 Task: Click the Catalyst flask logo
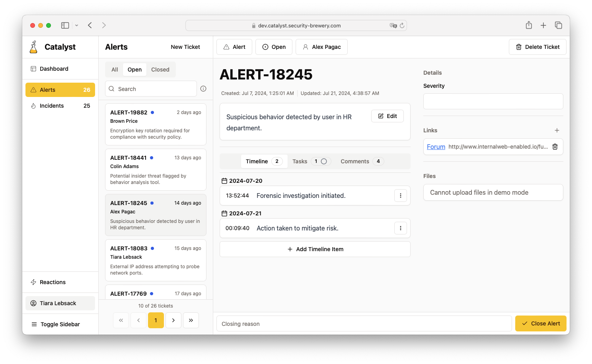point(34,47)
